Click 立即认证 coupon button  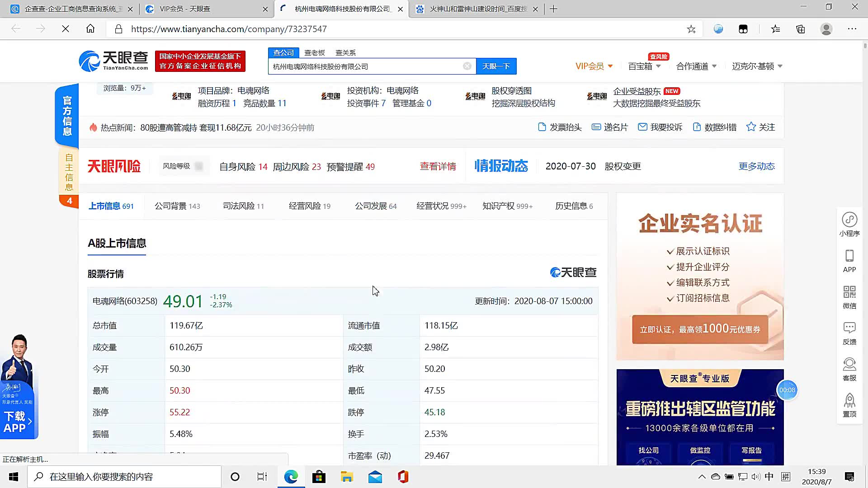(700, 329)
